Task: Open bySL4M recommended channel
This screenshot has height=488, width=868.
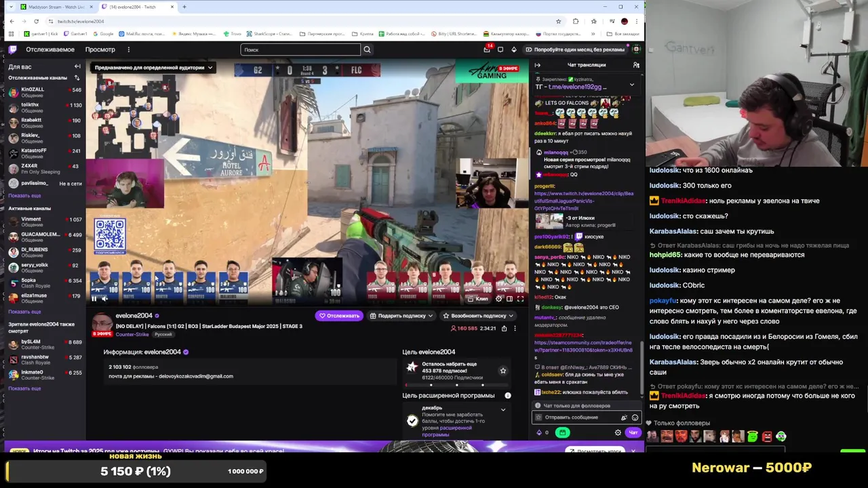Action: point(43,344)
